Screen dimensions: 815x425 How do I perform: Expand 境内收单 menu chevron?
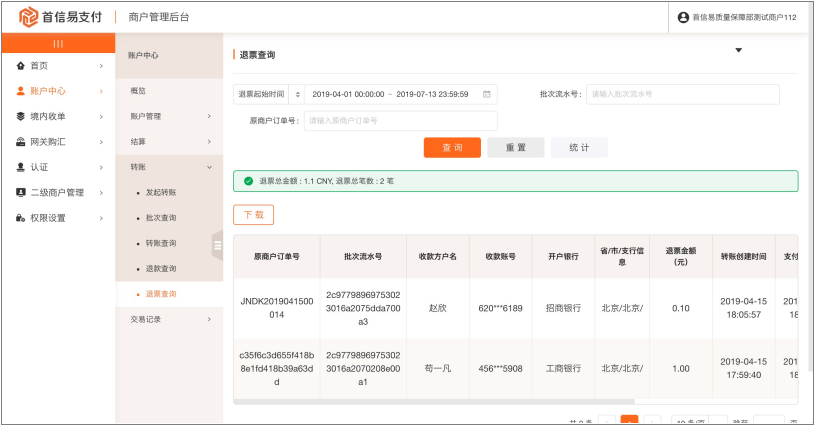point(101,117)
